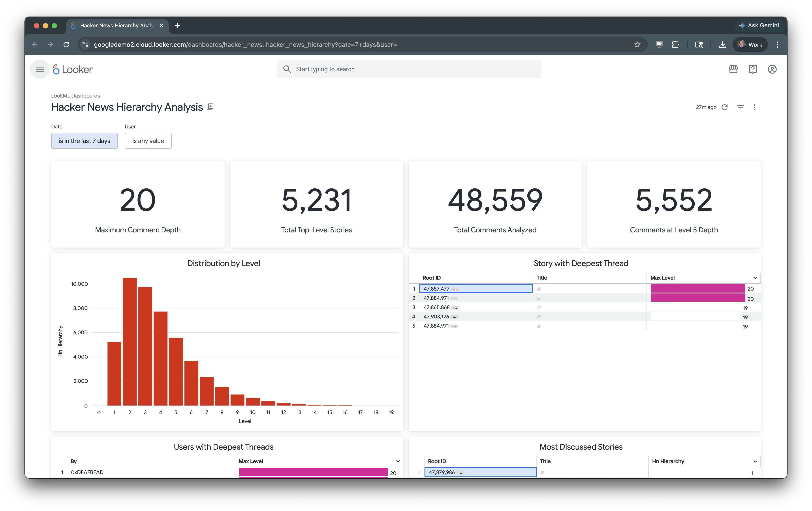The width and height of the screenshot is (812, 511).
Task: Click the Most Discussed Stories tile title
Action: click(x=581, y=447)
